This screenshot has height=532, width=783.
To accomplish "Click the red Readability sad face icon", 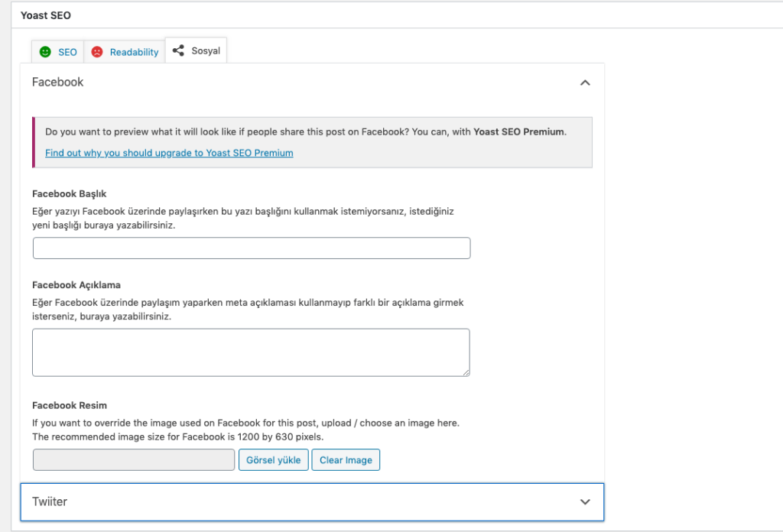I will tap(97, 52).
